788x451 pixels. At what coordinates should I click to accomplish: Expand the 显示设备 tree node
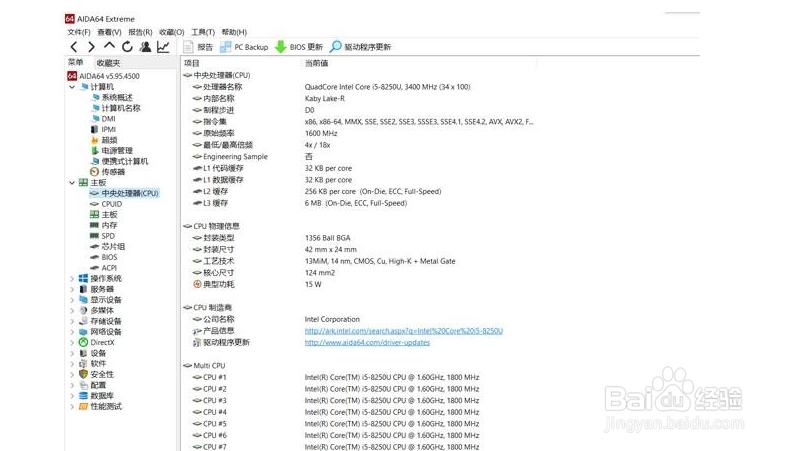tap(72, 300)
